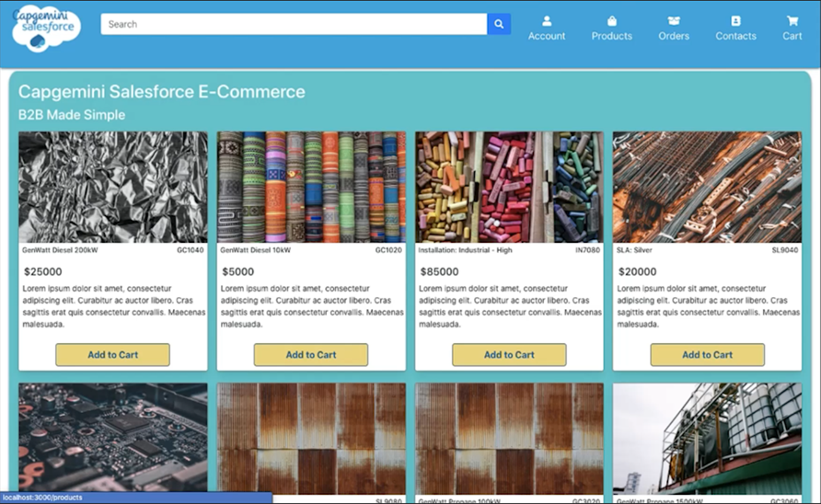Add GenWatt Diesel 200kW to cart
Image resolution: width=821 pixels, height=504 pixels.
click(112, 355)
